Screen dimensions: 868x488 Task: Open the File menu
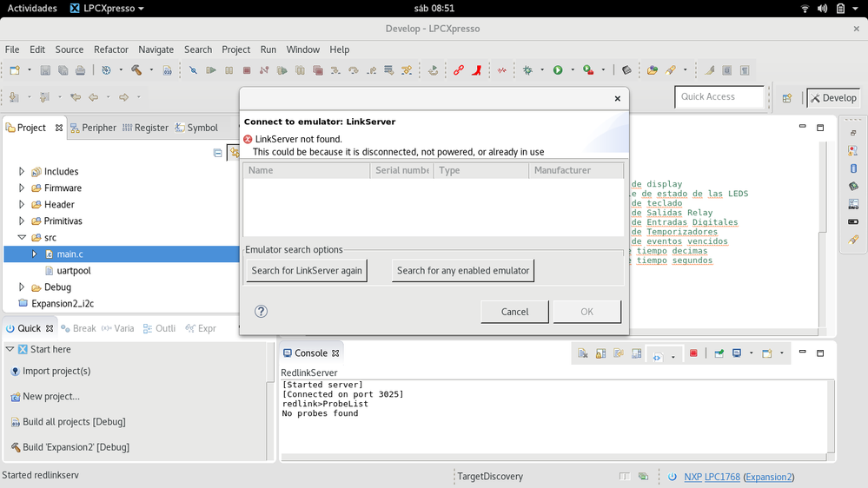pos(12,49)
